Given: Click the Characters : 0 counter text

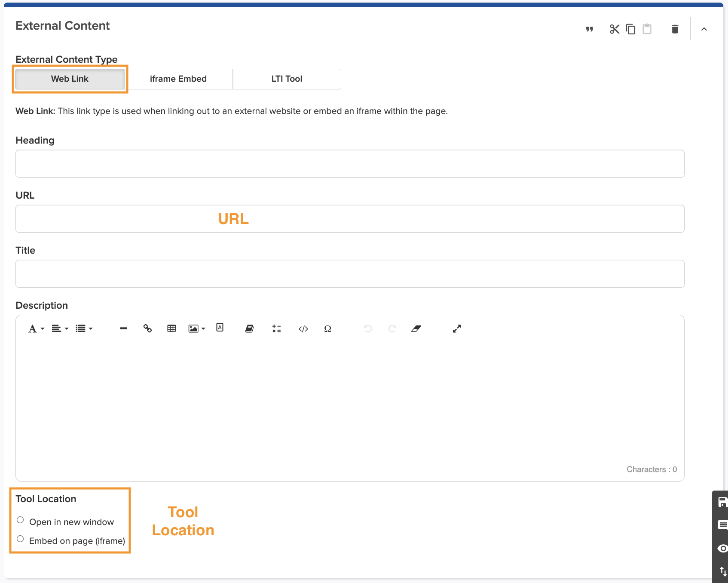Looking at the screenshot, I should click(652, 469).
